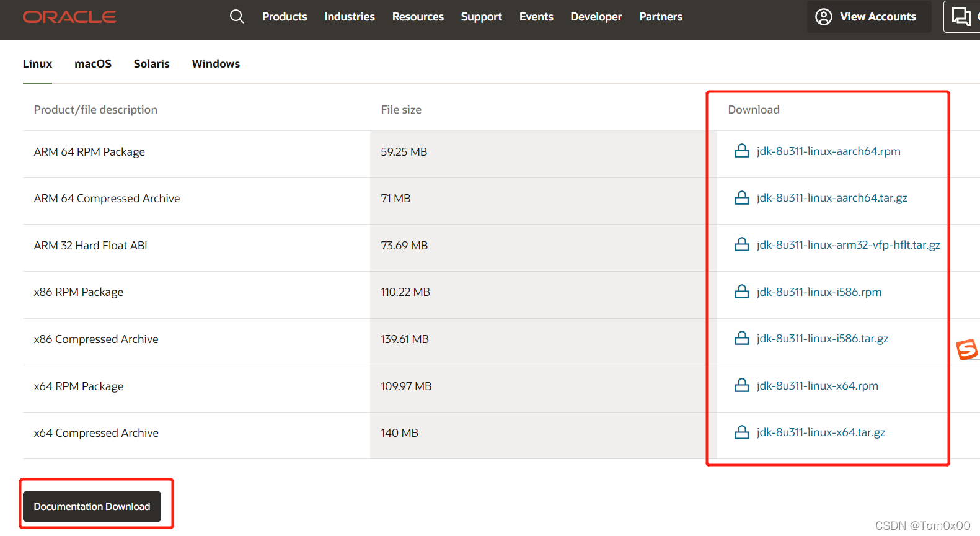980x536 pixels.
Task: Click lock icon beside jdk-8u311-linux-x64.rpm
Action: click(742, 385)
